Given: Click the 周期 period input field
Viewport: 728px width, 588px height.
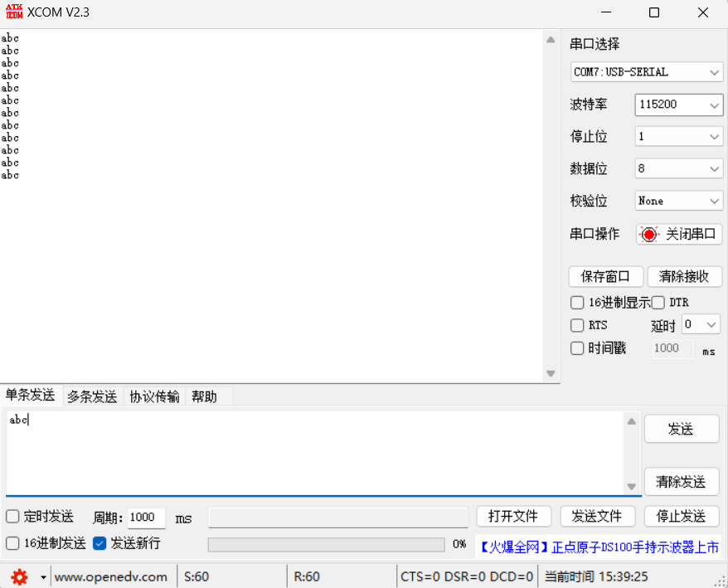Looking at the screenshot, I should pyautogui.click(x=146, y=516).
